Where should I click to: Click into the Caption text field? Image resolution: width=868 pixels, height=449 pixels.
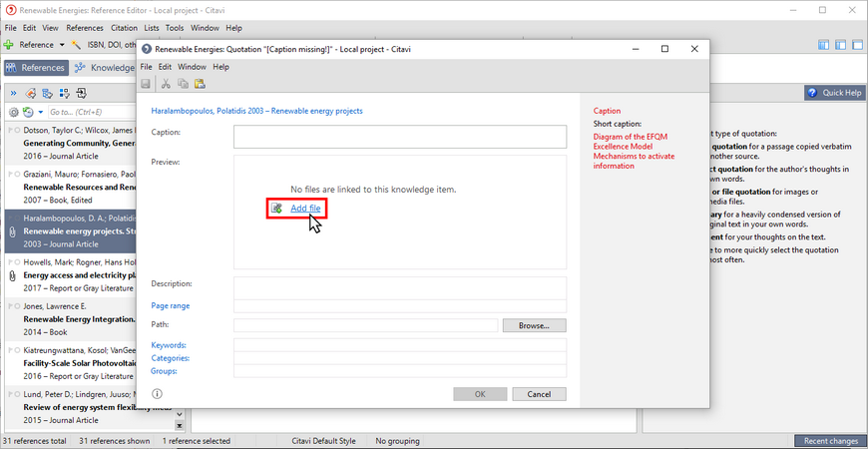click(400, 137)
